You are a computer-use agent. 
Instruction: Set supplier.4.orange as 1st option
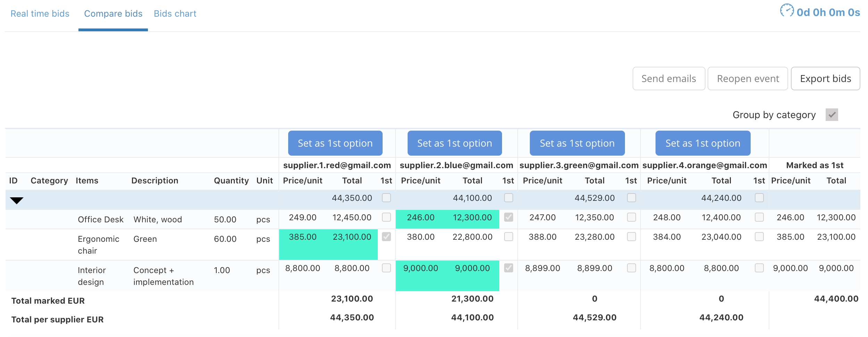click(x=703, y=143)
